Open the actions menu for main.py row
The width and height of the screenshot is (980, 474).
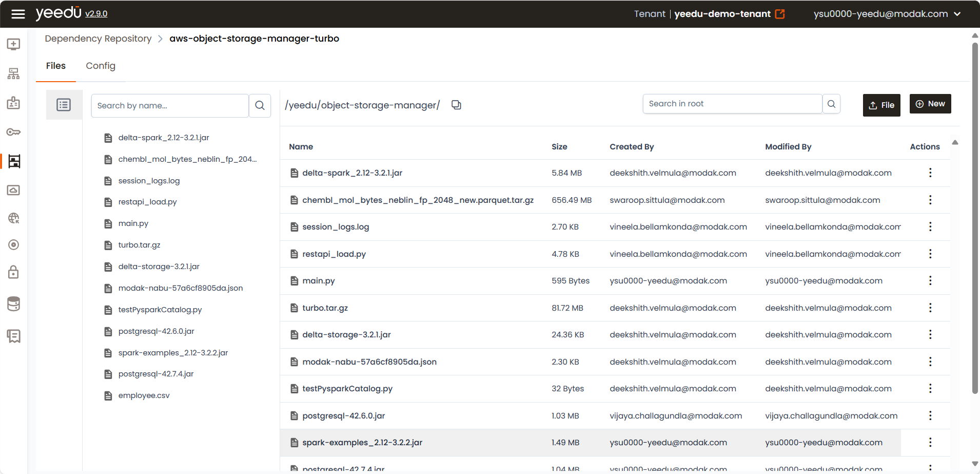931,280
